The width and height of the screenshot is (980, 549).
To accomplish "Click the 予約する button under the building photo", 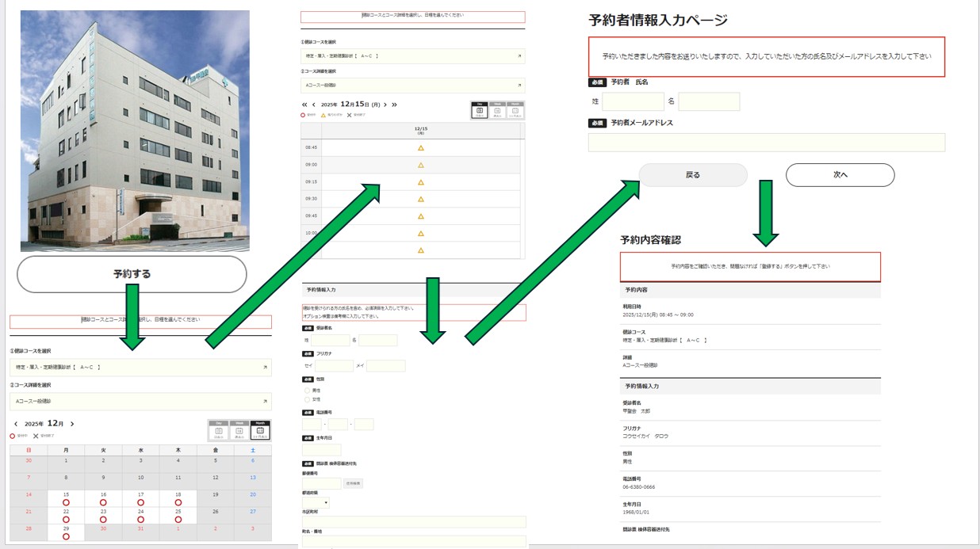I will point(132,274).
